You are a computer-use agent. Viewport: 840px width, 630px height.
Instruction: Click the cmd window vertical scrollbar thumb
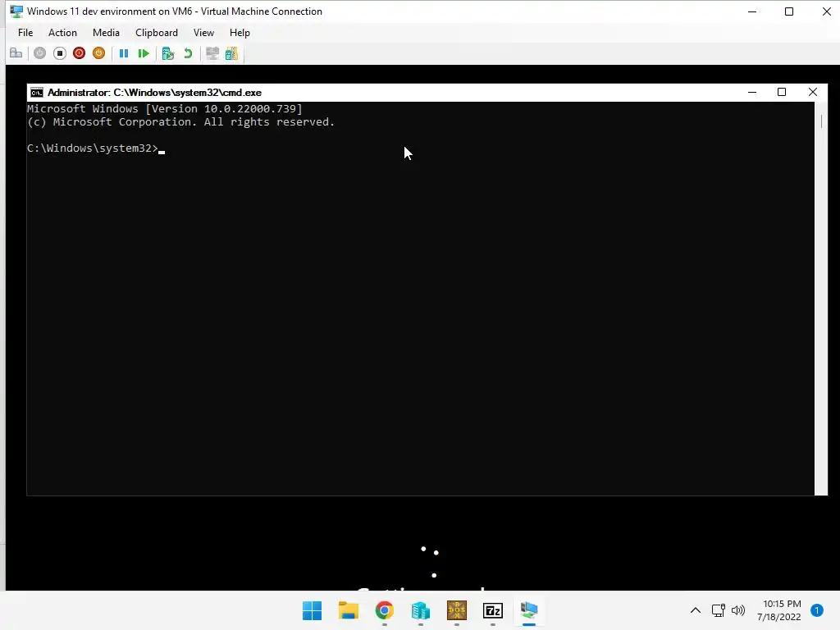click(821, 121)
